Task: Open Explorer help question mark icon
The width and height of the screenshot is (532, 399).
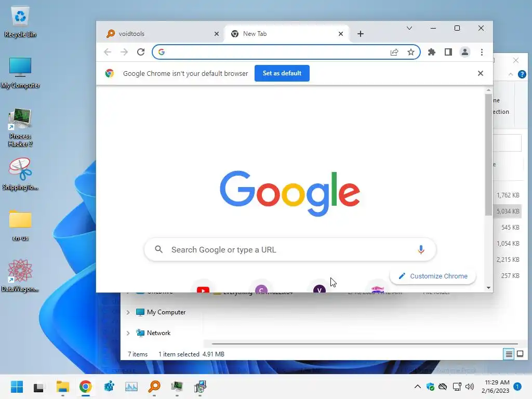Action: point(522,74)
